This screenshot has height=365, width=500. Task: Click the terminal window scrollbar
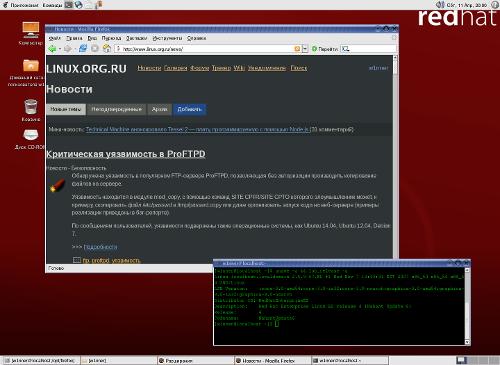pos(467,306)
